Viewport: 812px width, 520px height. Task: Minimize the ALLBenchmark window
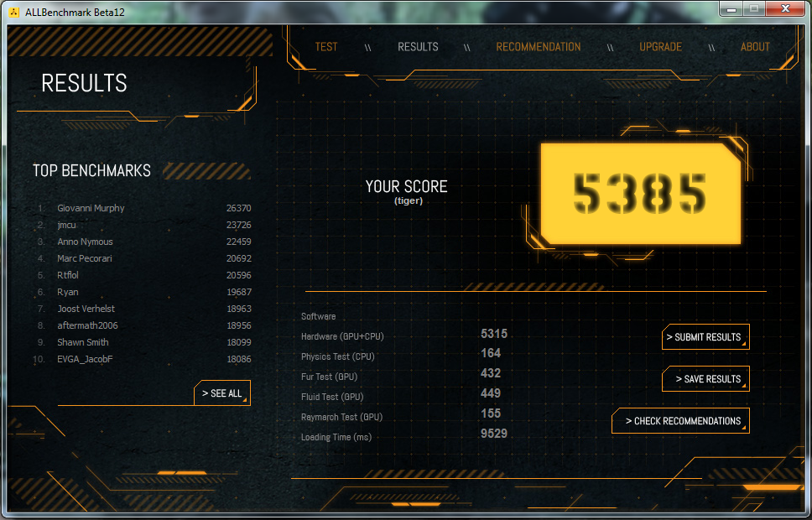731,8
